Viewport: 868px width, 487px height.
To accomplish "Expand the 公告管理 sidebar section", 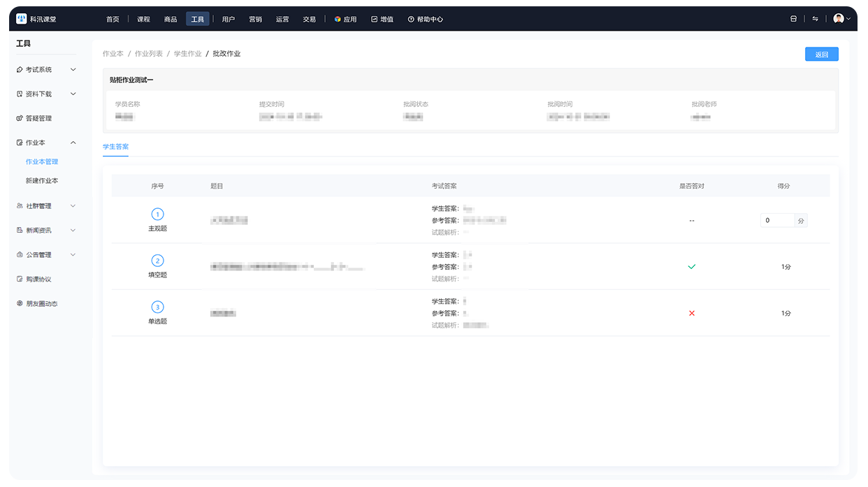I will coord(73,254).
